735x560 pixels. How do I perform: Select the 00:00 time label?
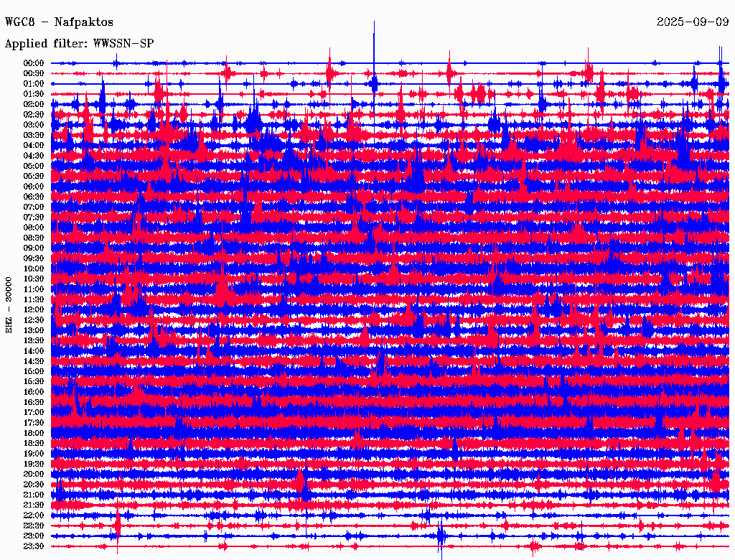34,63
